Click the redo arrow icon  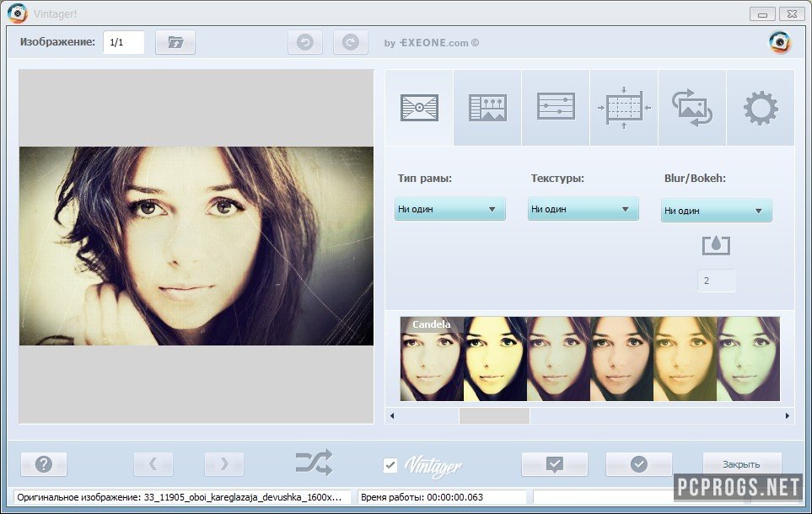pyautogui.click(x=350, y=43)
